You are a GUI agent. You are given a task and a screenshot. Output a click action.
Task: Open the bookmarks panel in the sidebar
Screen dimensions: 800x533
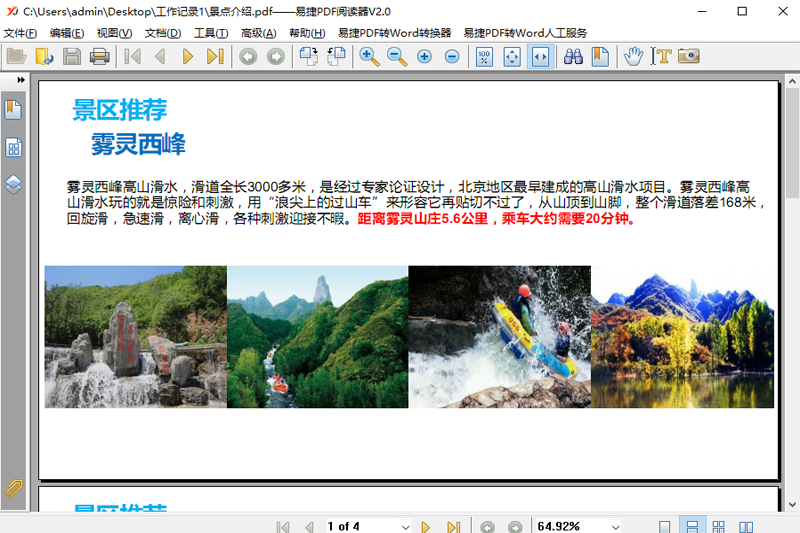13,110
